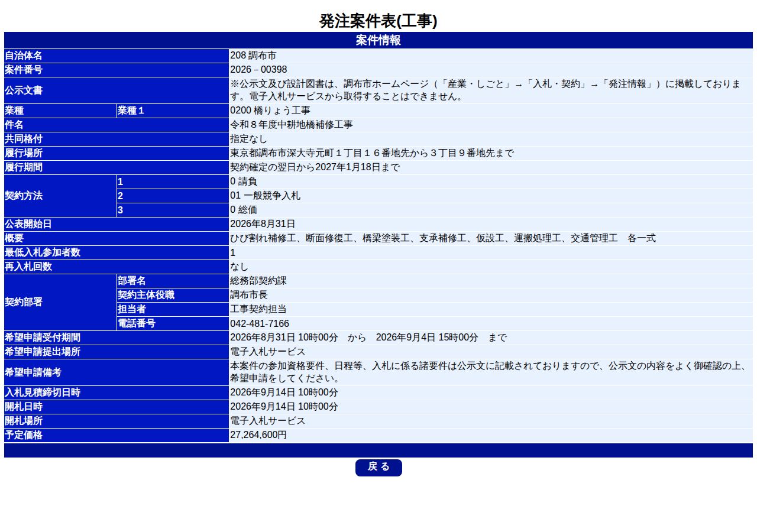Click the 最低入札参加者数 row label
Screen dimensions: 757x532
pyautogui.click(x=117, y=252)
